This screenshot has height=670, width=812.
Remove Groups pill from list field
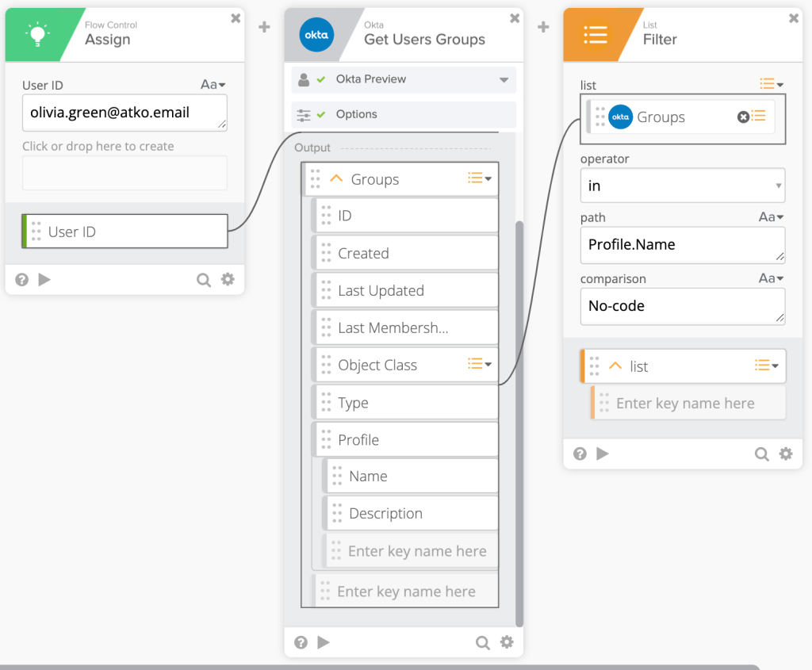[x=743, y=117]
